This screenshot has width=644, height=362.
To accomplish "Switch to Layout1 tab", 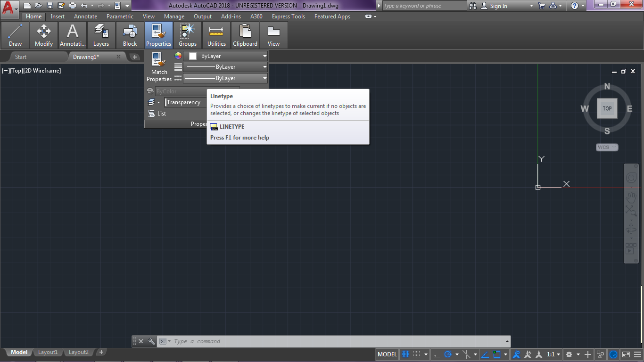I will coord(48,352).
